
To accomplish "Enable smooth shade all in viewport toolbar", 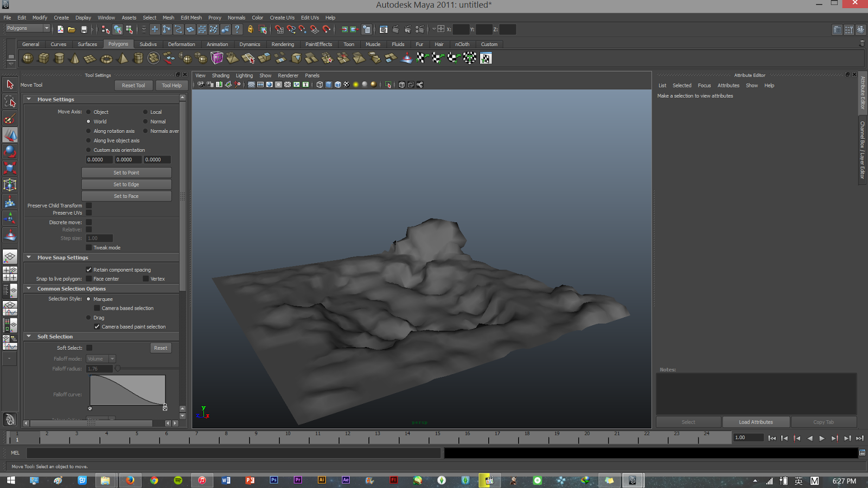I will [328, 85].
